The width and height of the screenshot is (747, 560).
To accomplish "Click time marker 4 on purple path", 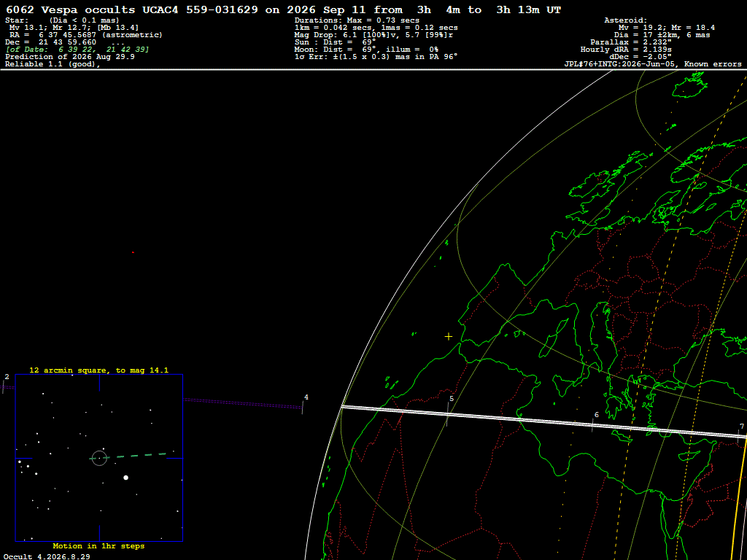I will (303, 404).
